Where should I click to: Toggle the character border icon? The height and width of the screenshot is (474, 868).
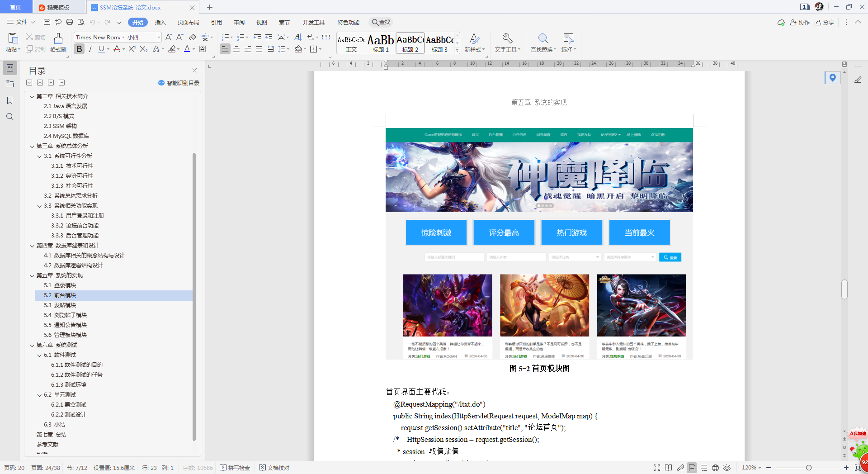pos(203,49)
